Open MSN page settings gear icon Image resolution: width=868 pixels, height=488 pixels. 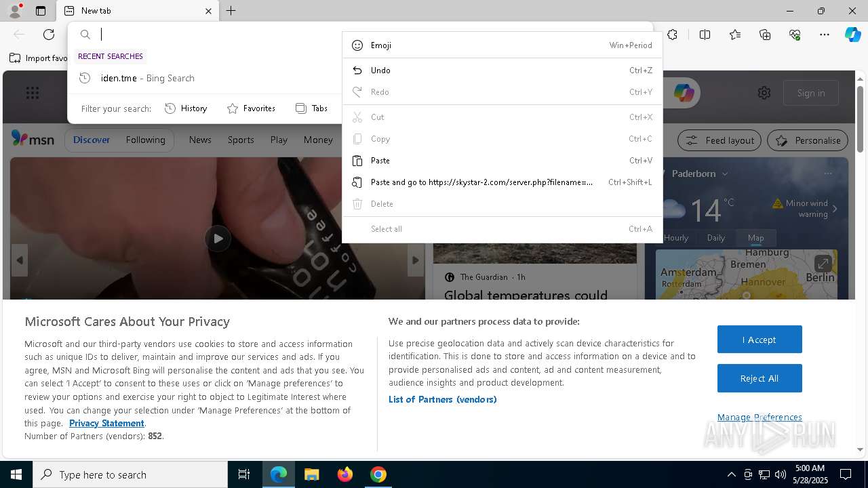pyautogui.click(x=764, y=93)
